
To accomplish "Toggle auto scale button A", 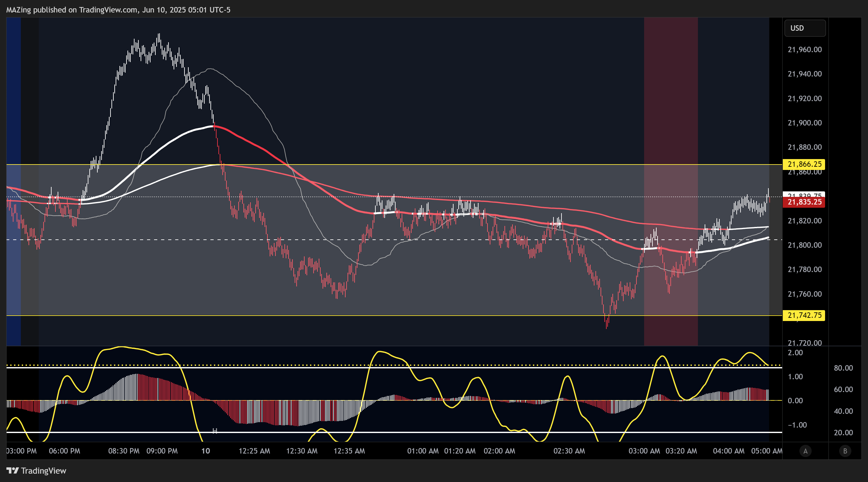I will pos(805,451).
